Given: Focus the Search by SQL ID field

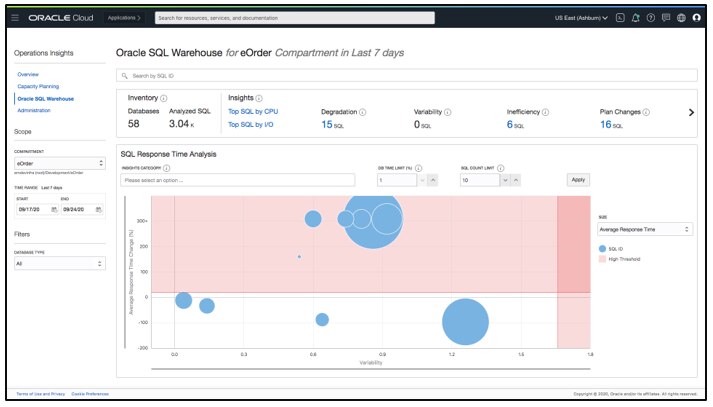Looking at the screenshot, I should [407, 76].
